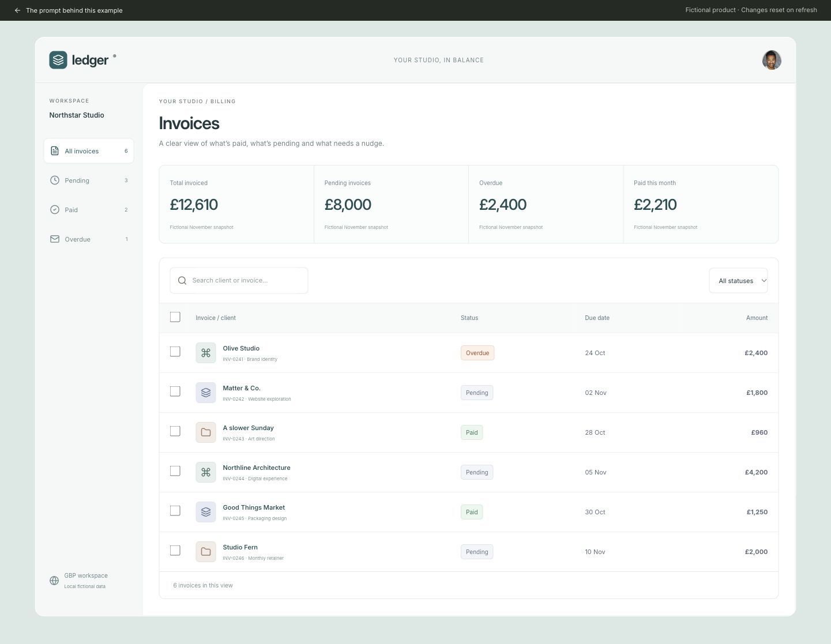Click the Due date column header

[x=597, y=318]
